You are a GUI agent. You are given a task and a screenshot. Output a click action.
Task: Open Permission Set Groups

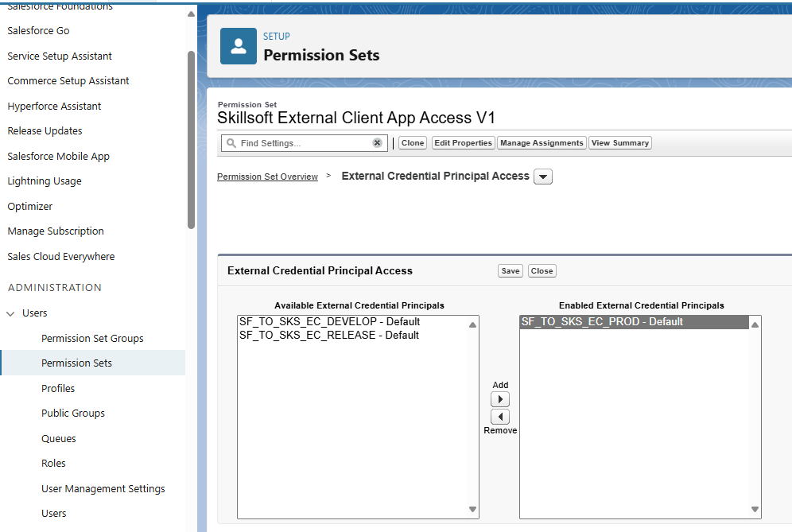[92, 338]
